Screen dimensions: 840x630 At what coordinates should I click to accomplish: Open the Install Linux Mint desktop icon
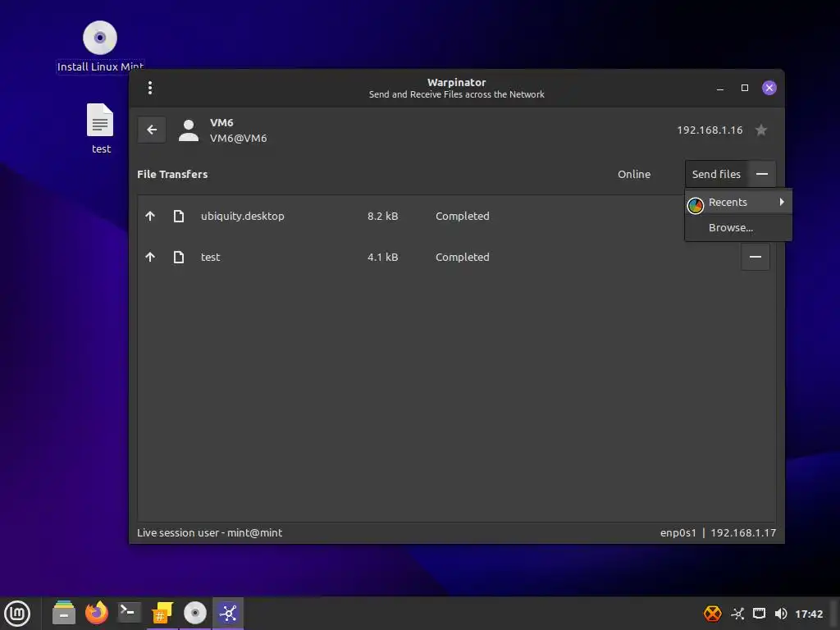(100, 47)
